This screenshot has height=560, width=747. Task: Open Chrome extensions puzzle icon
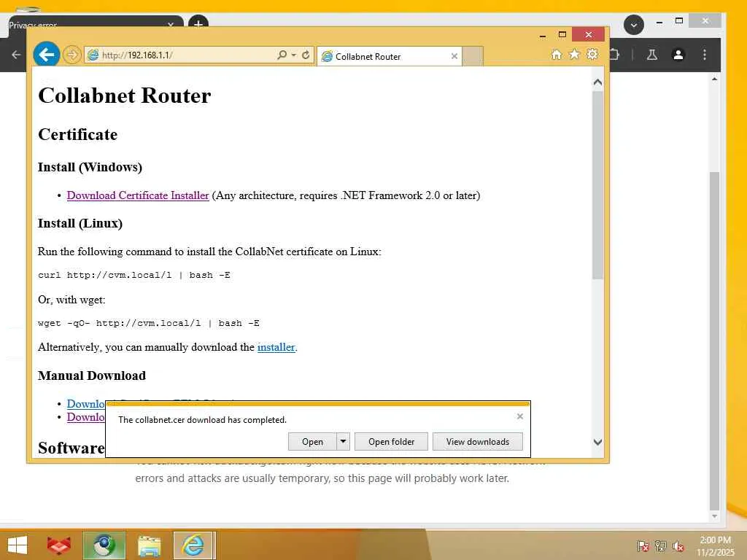click(614, 55)
